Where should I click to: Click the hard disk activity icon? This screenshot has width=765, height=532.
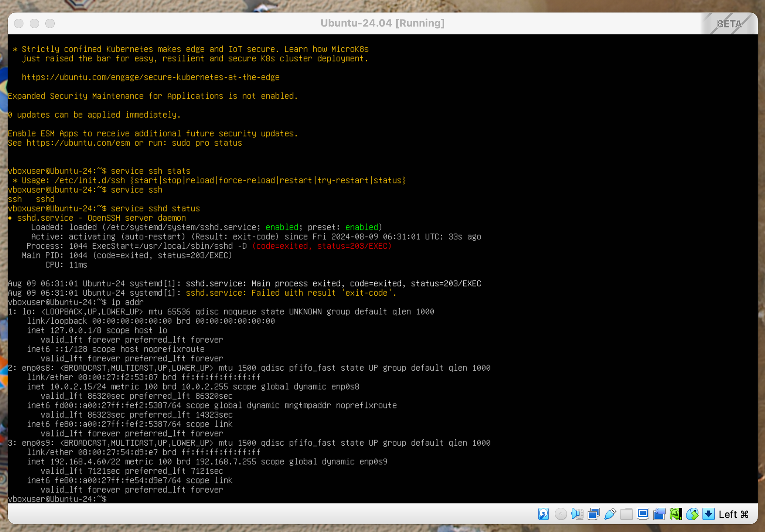click(x=543, y=514)
